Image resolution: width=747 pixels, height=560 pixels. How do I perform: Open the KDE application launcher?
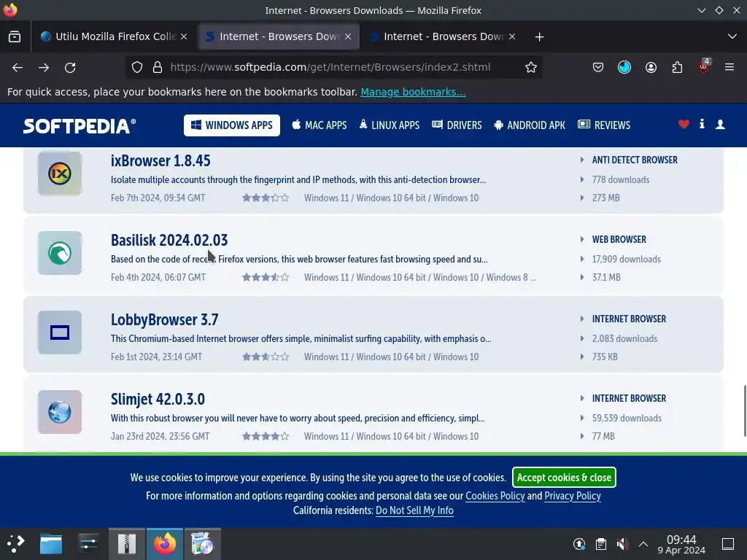(15, 543)
